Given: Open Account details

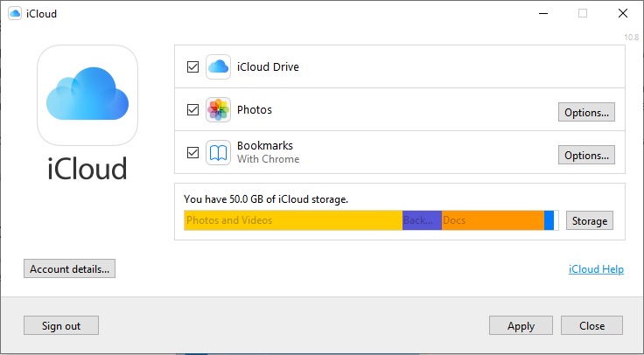Looking at the screenshot, I should point(70,268).
